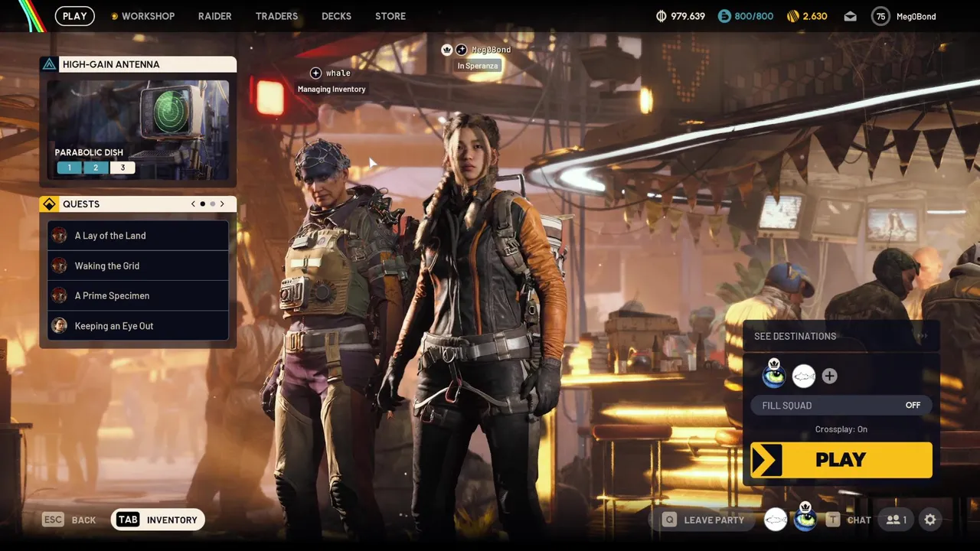The width and height of the screenshot is (980, 551).
Task: Click the ESC BACK button
Action: pos(69,520)
